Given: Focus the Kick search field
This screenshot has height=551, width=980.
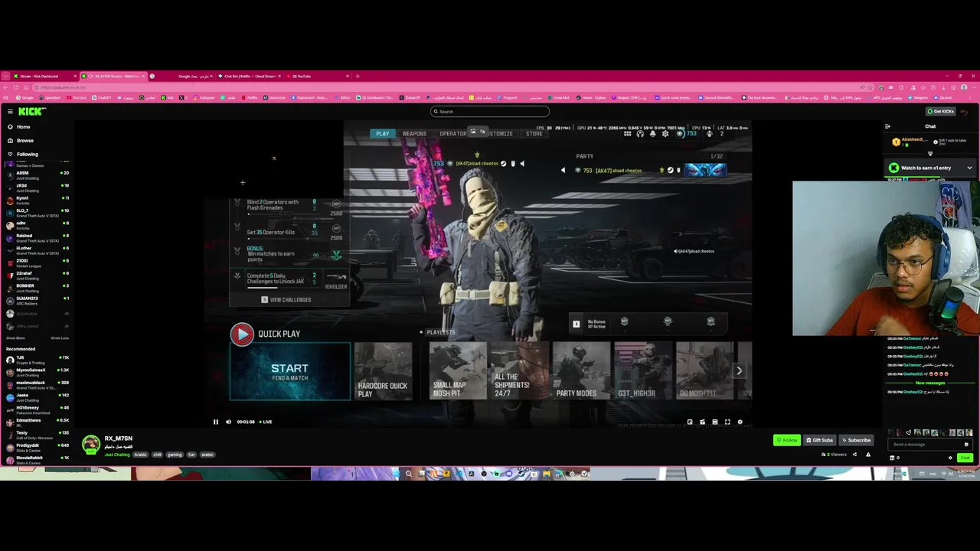Looking at the screenshot, I should [489, 112].
